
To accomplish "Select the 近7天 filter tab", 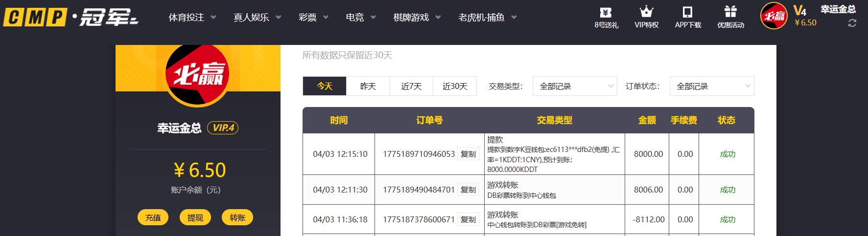I will point(411,86).
